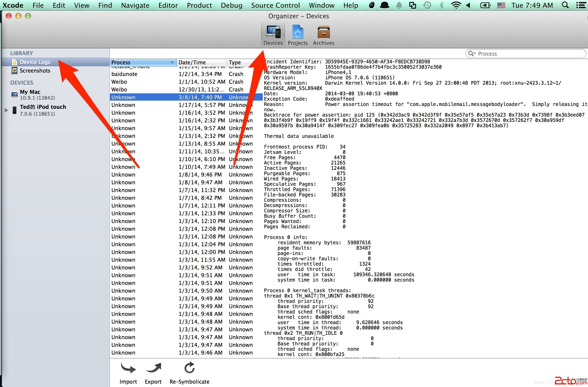
Task: Open search scope magnifier dropdown
Action: tap(472, 53)
